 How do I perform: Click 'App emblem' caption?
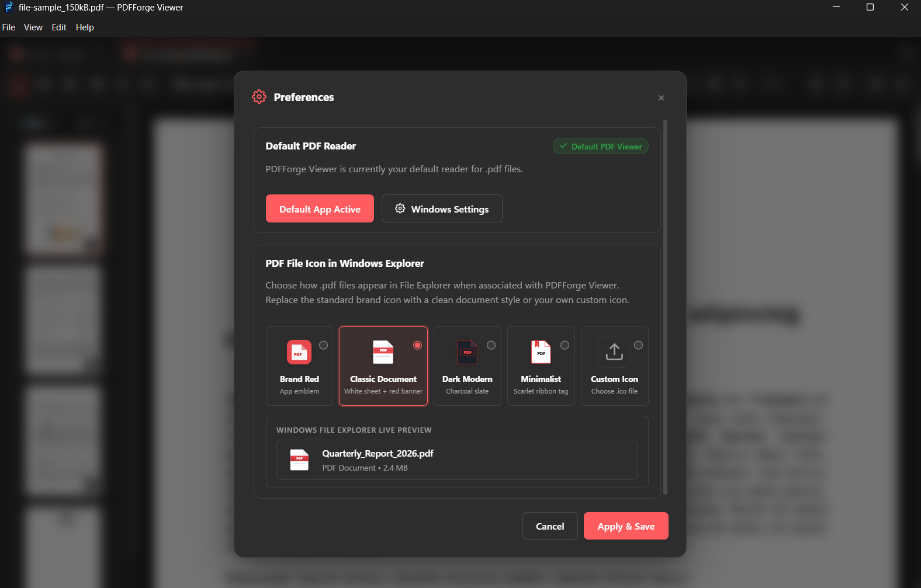[x=299, y=391]
